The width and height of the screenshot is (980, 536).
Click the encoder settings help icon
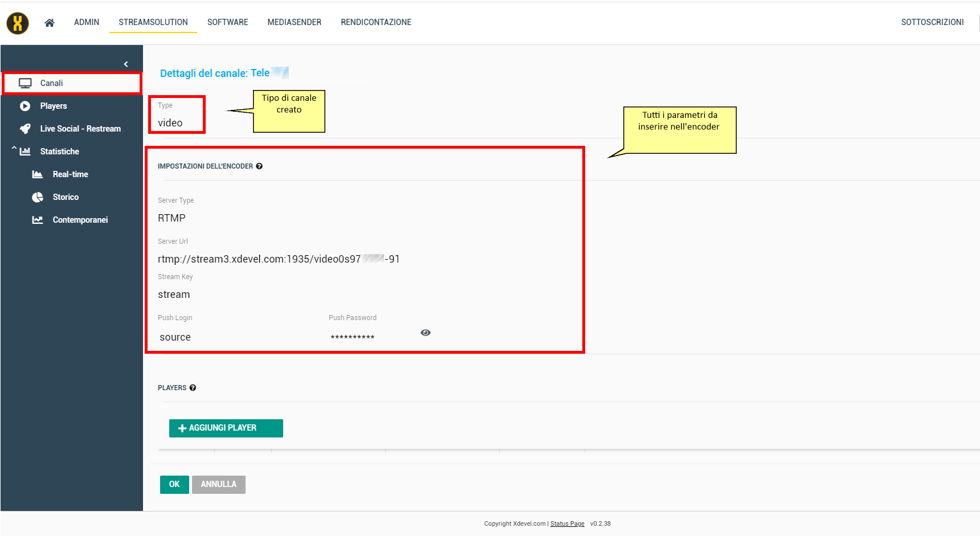259,166
